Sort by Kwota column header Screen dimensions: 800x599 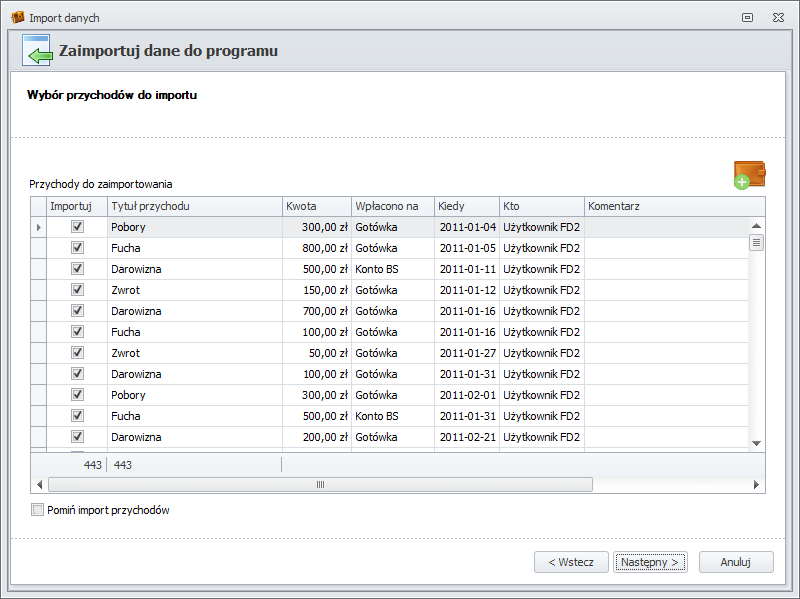pyautogui.click(x=316, y=206)
